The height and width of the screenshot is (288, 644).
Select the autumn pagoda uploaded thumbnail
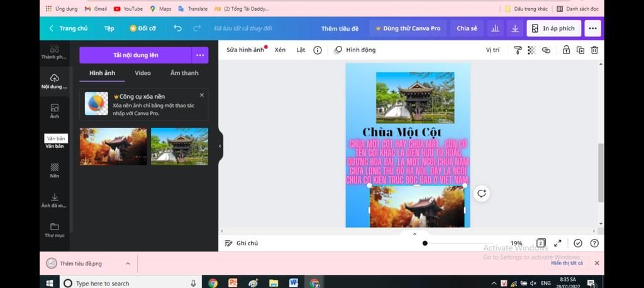pyautogui.click(x=113, y=147)
